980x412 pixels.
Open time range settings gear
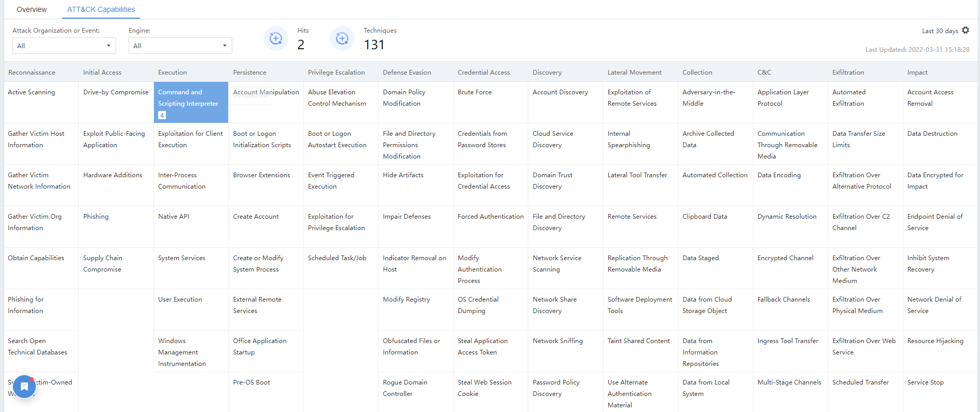click(965, 31)
